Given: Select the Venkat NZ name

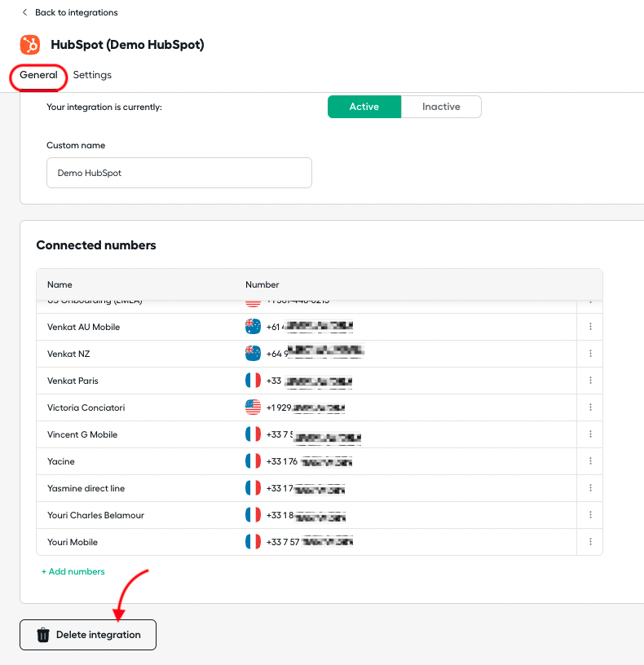Looking at the screenshot, I should (68, 354).
